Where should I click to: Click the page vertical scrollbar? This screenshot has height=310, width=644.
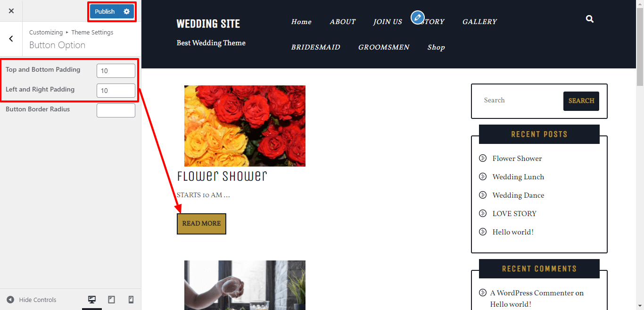640,155
